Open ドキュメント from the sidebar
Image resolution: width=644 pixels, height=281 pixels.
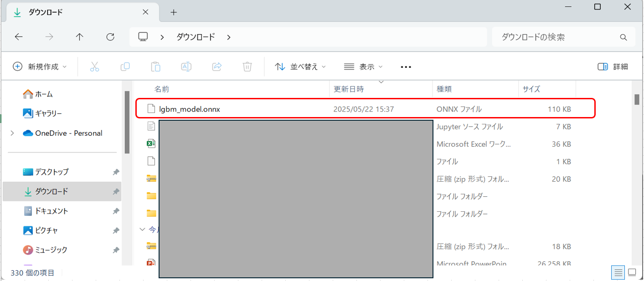pos(52,211)
